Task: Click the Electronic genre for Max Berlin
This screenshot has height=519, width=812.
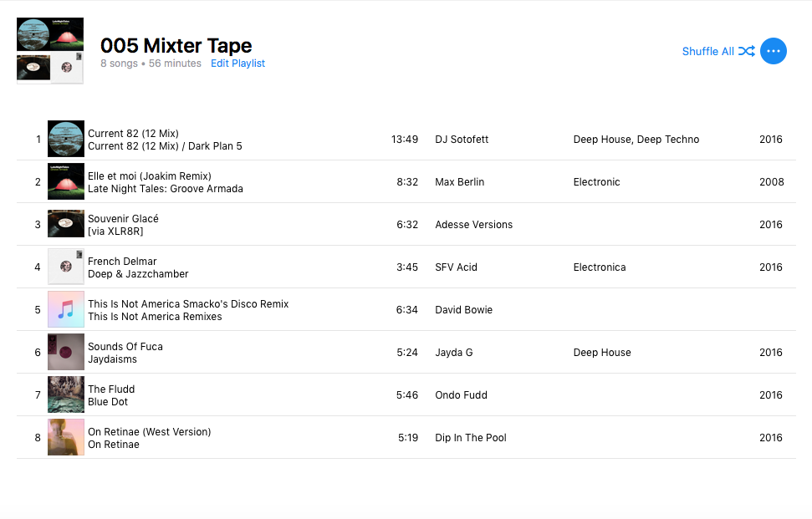Action: click(596, 182)
